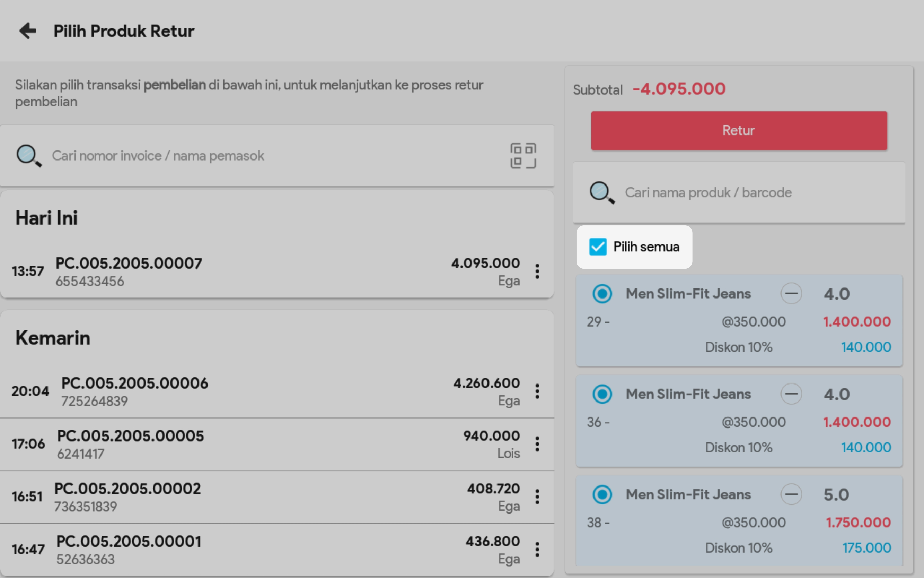The width and height of the screenshot is (924, 578).
Task: Click the magnifier icon in product search
Action: 601,192
